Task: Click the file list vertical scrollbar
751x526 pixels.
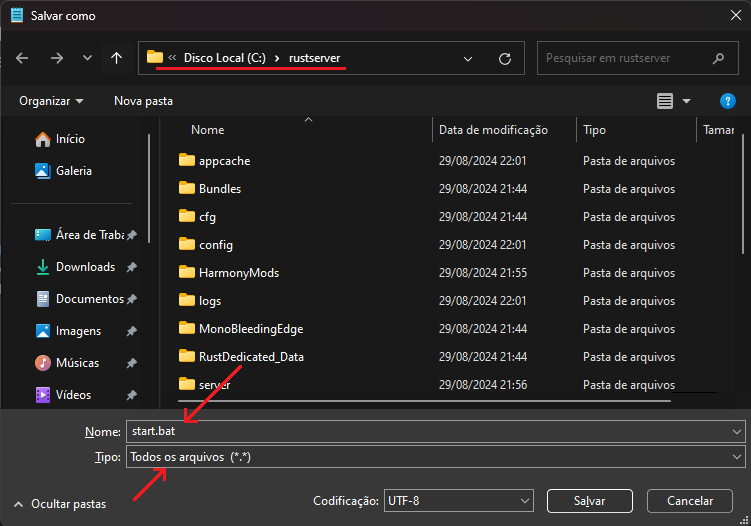Action: point(743,194)
